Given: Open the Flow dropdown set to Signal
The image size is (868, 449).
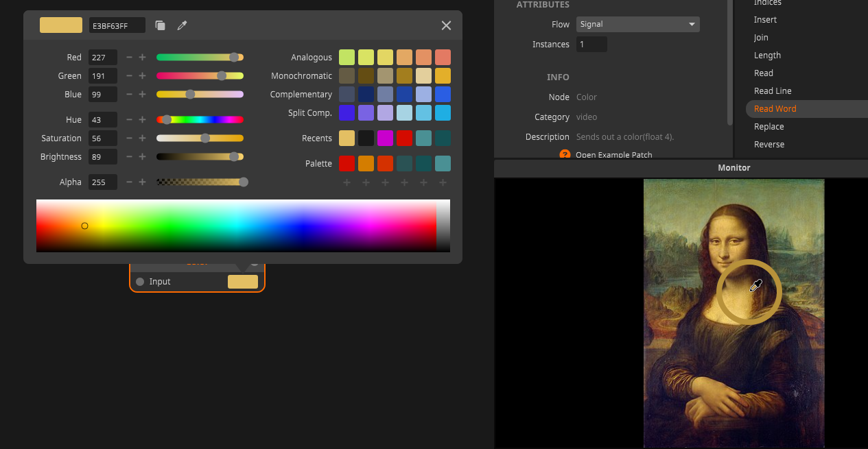Looking at the screenshot, I should [x=638, y=25].
